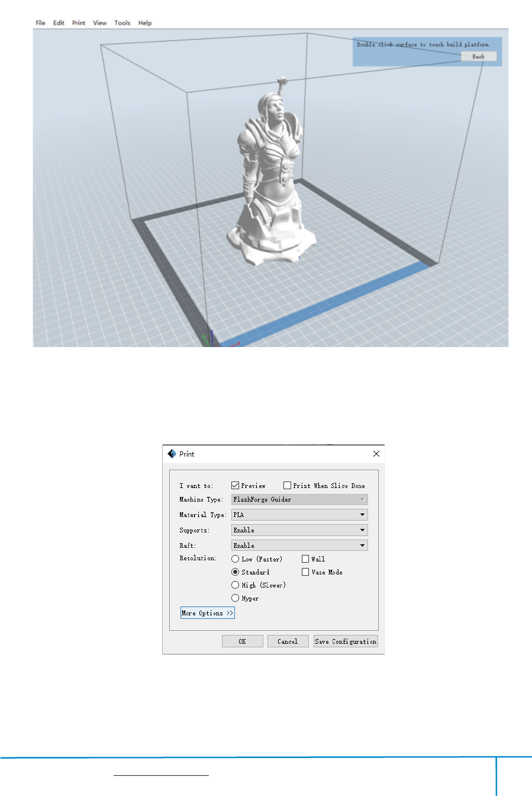The image size is (532, 796).
Task: Select Low (Faster) resolution
Action: (x=235, y=559)
